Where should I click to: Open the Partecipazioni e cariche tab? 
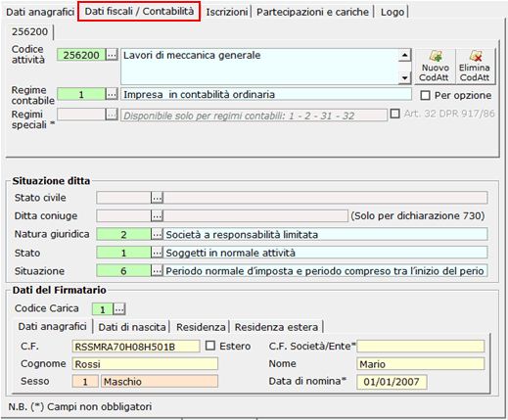click(x=312, y=12)
